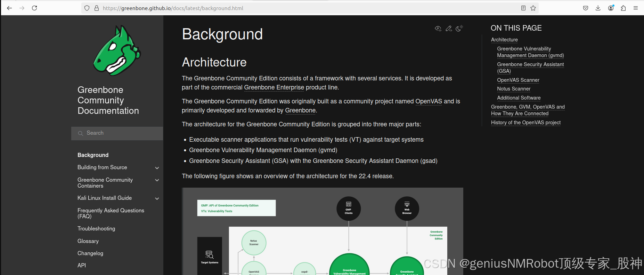Jump to Greenbone Security Assistant (GSA) section
This screenshot has height=275, width=644.
[530, 68]
